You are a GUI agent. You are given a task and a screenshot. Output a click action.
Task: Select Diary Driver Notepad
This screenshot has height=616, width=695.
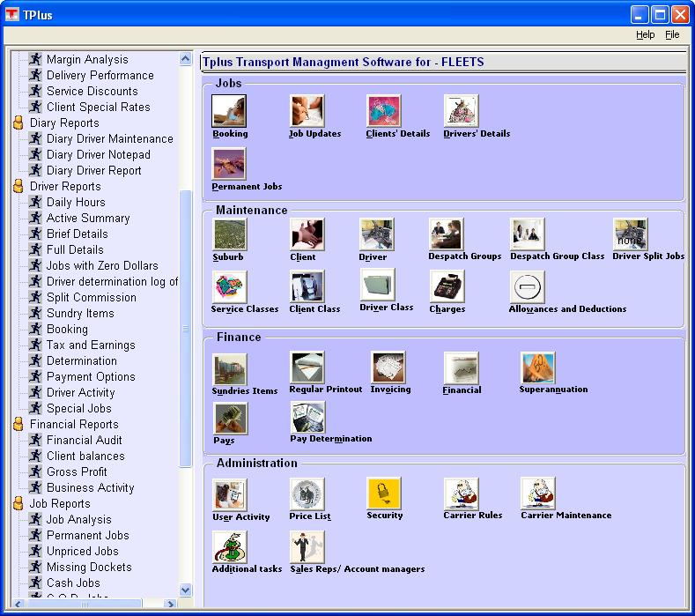click(99, 155)
